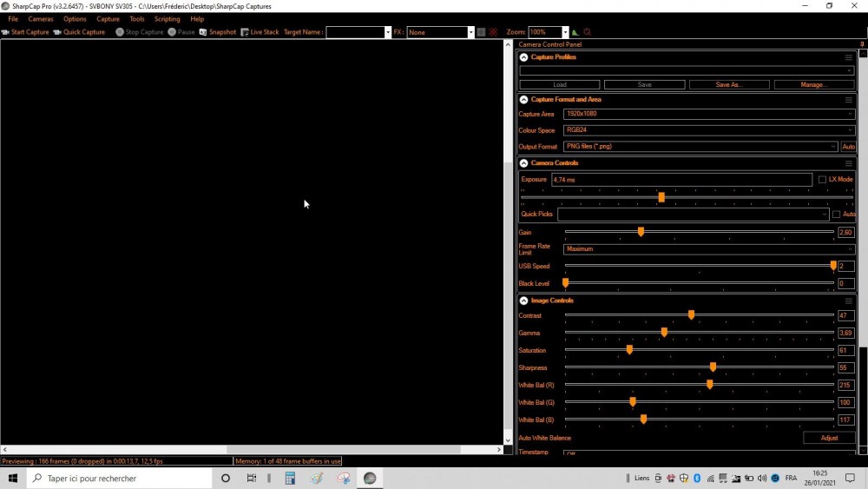Click the preview vertical scrollbar down arrow
868x489 pixels.
pos(508,441)
